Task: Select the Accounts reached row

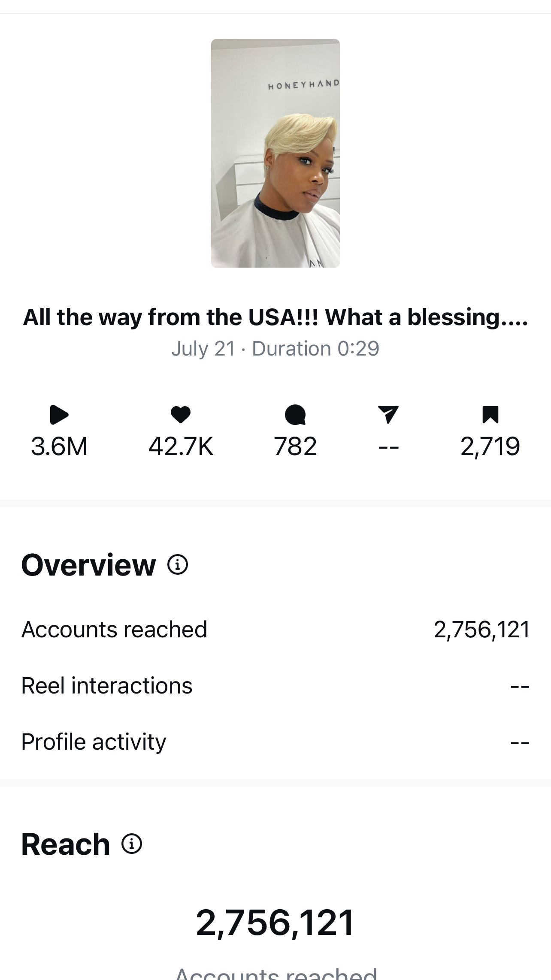Action: 275,630
